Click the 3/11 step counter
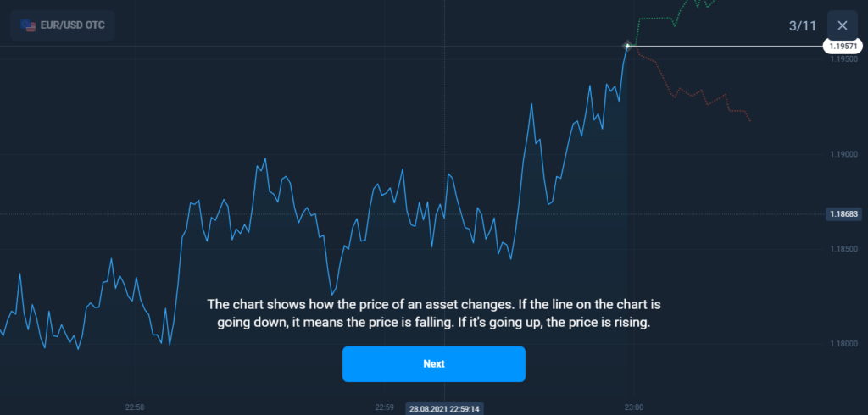Screen dimensions: 868x415 coord(801,26)
